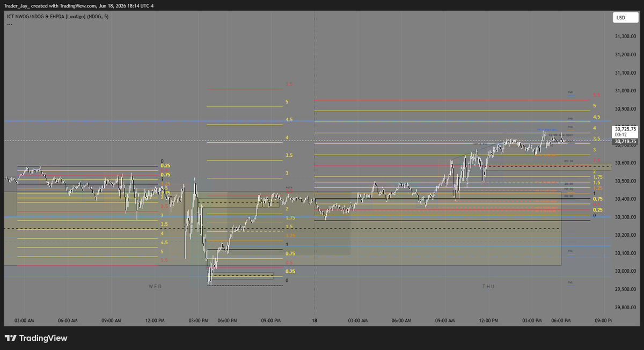Viewport: 644px width, 350px height.
Task: Click the 30,000.00 price axis label
Action: click(x=625, y=272)
